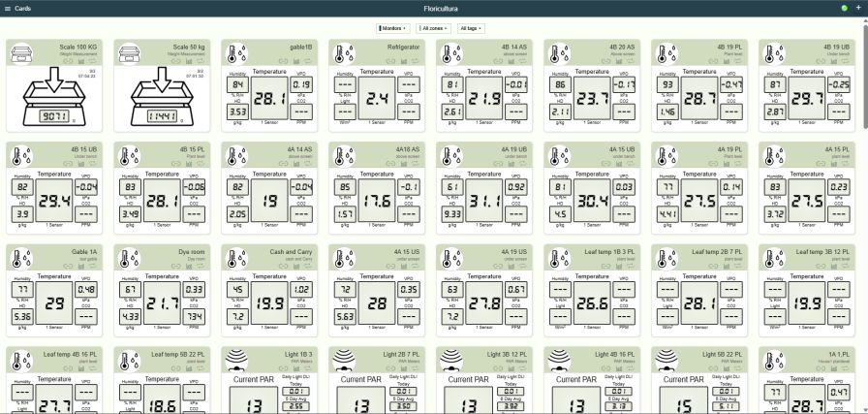The width and height of the screenshot is (868, 414).
Task: Click the scale icon on Scale 100 KG card
Action: click(21, 53)
